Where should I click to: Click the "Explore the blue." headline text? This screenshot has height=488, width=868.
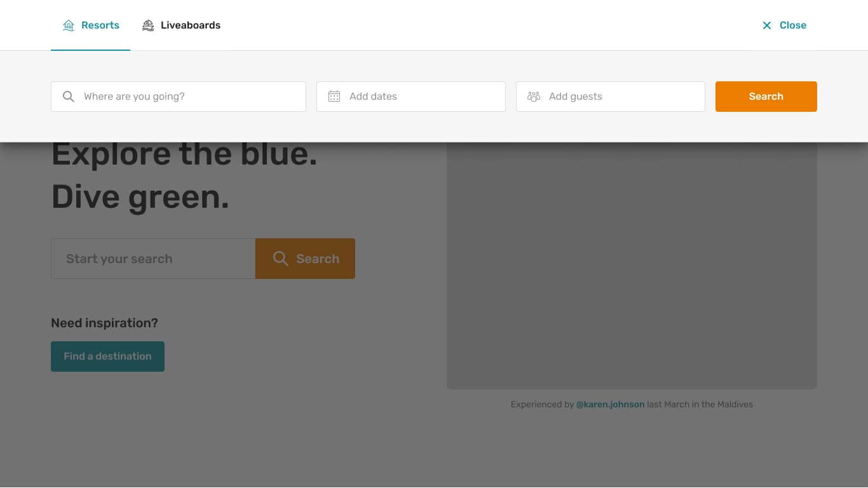pyautogui.click(x=184, y=155)
